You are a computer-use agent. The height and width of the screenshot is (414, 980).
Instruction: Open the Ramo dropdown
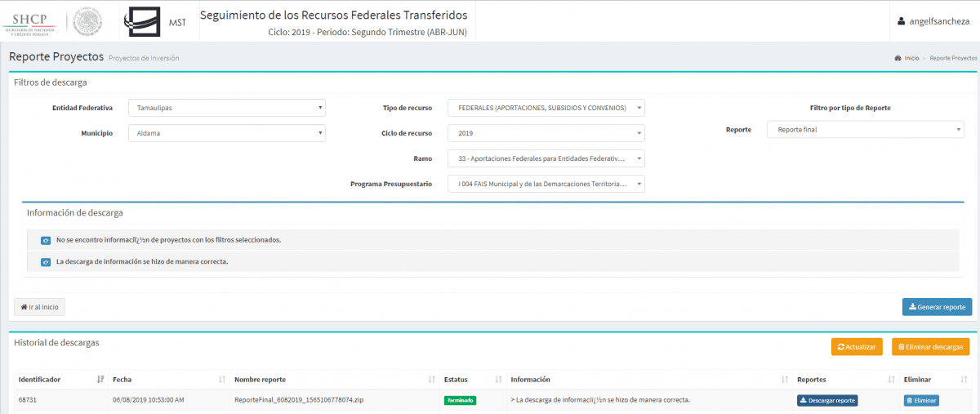pyautogui.click(x=546, y=158)
